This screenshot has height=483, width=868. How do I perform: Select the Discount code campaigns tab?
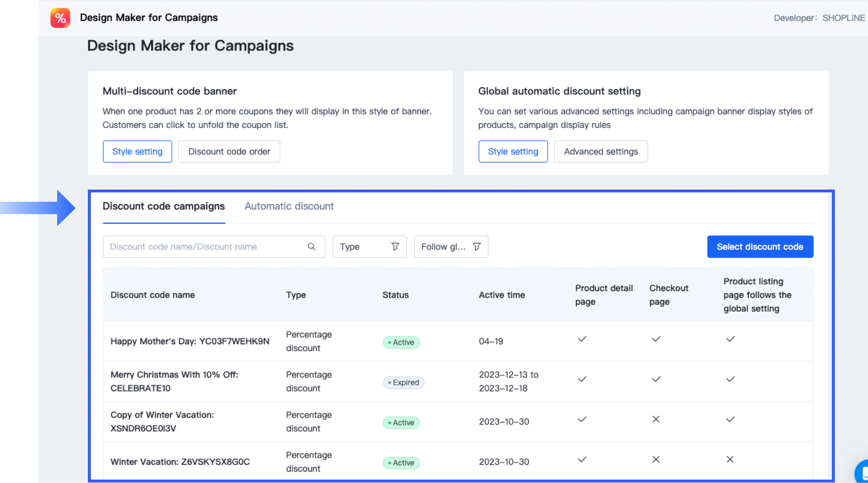pos(164,206)
